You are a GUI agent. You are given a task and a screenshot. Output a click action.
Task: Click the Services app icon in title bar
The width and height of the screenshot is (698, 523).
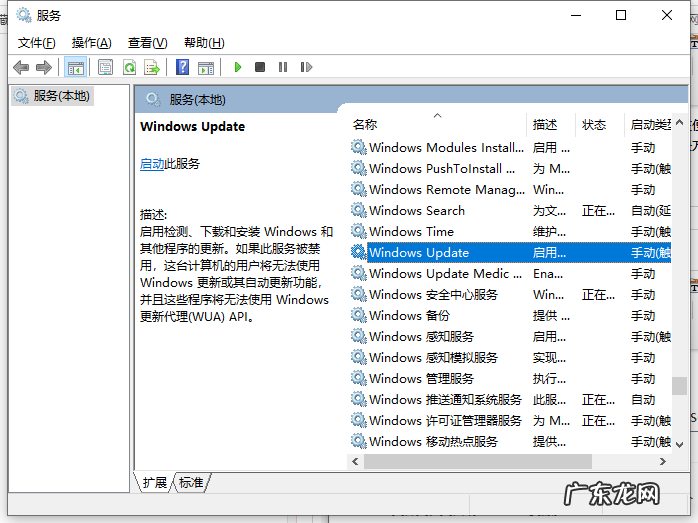(x=24, y=15)
